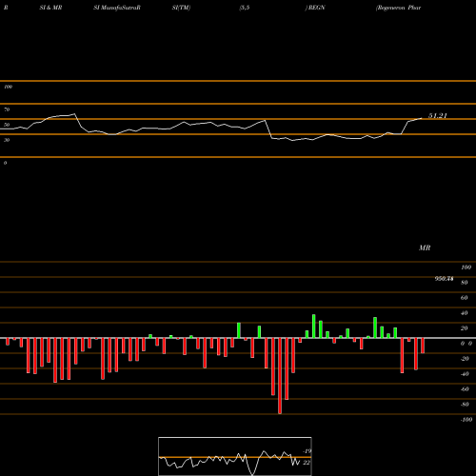476x476 pixels.
Task: Click the 'SI MunafaSutraR' header text
Action: pos(117,8)
